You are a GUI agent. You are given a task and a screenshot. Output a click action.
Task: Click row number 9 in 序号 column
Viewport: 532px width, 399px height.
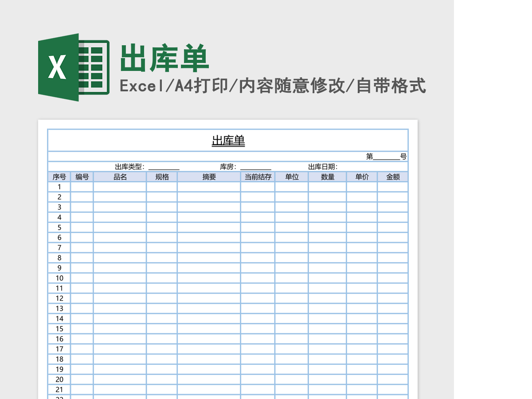[x=59, y=268]
